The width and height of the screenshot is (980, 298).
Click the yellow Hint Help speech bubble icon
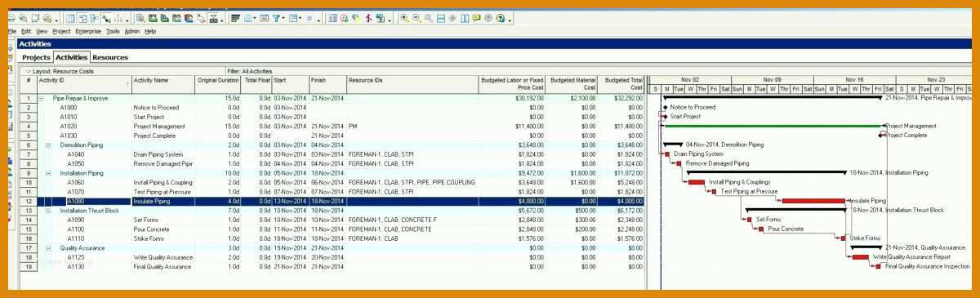476,17
